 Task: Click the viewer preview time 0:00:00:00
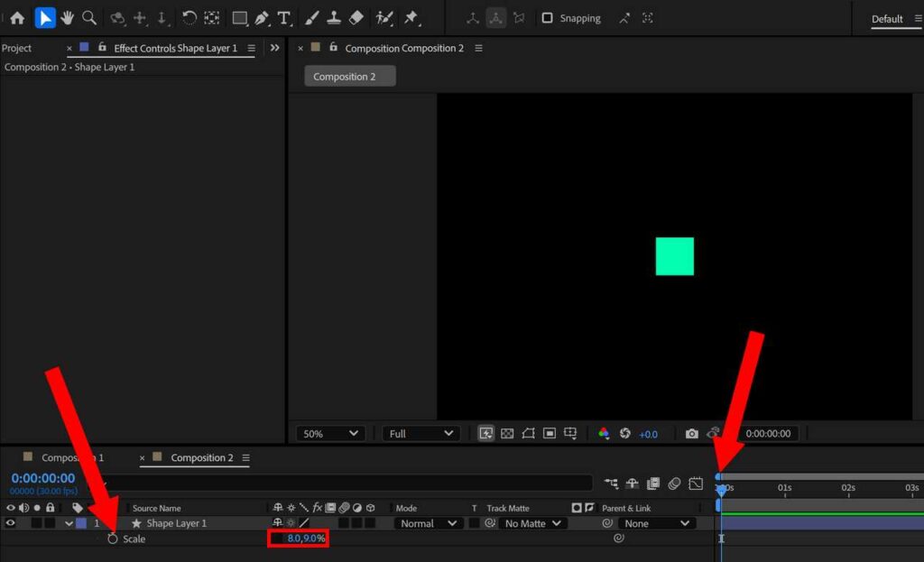(768, 434)
